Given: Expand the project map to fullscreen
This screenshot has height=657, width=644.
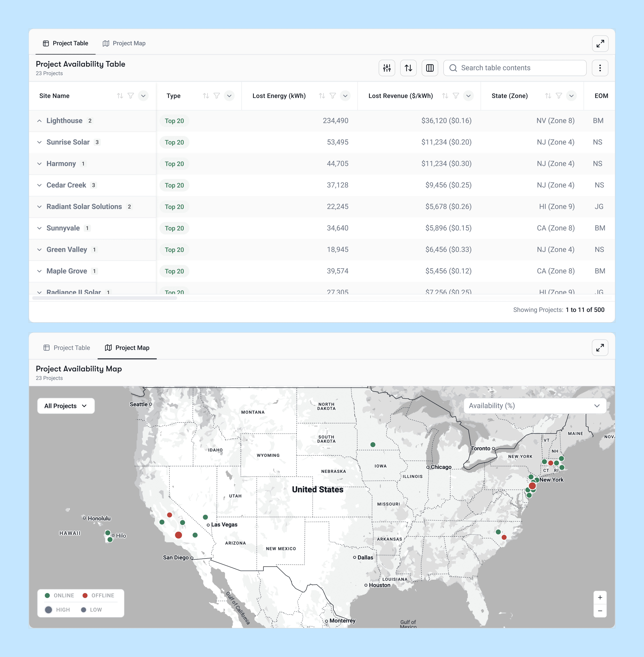Looking at the screenshot, I should [x=600, y=348].
